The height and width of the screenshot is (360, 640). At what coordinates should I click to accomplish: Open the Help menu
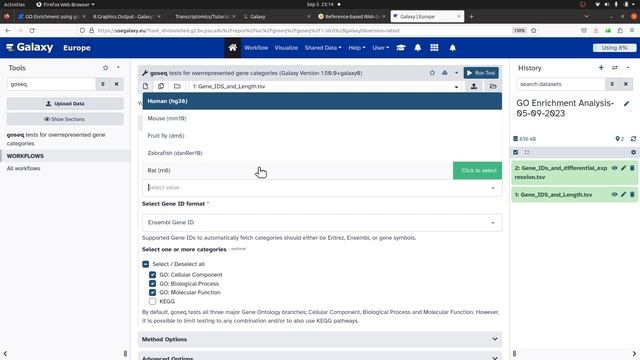tap(357, 48)
